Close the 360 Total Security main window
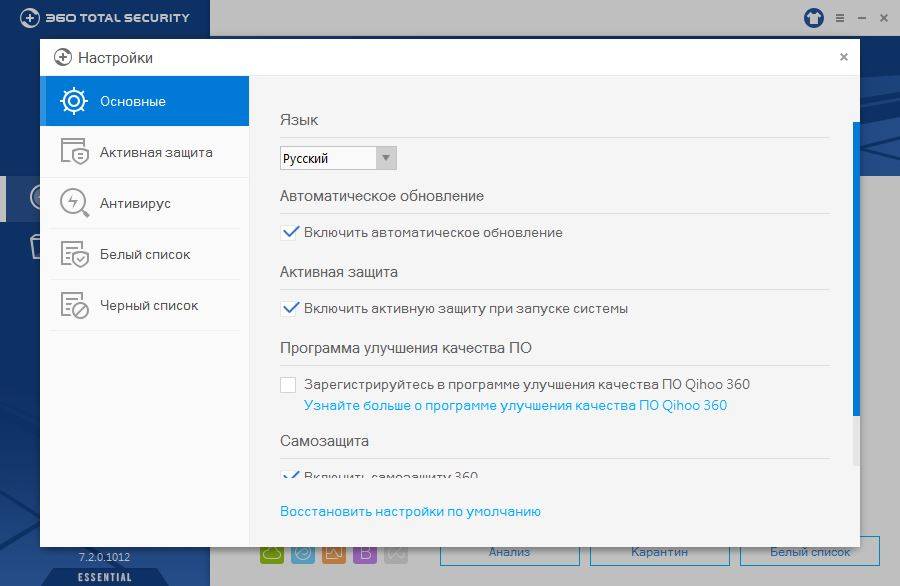 pyautogui.click(x=884, y=18)
